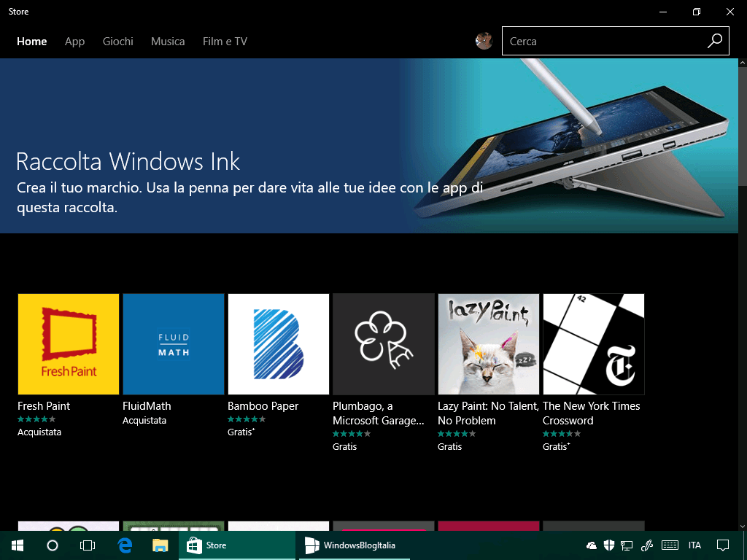This screenshot has width=747, height=560.
Task: Show the touch keyboard from the tray
Action: pos(671,545)
